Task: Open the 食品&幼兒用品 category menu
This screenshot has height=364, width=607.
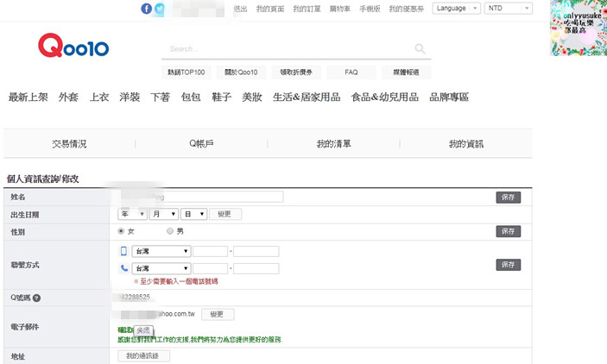Action: [385, 97]
